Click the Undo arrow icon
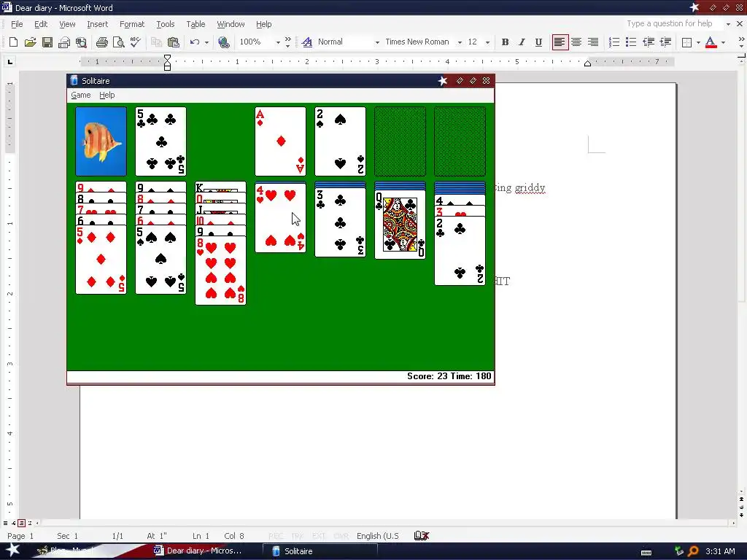 pyautogui.click(x=194, y=42)
